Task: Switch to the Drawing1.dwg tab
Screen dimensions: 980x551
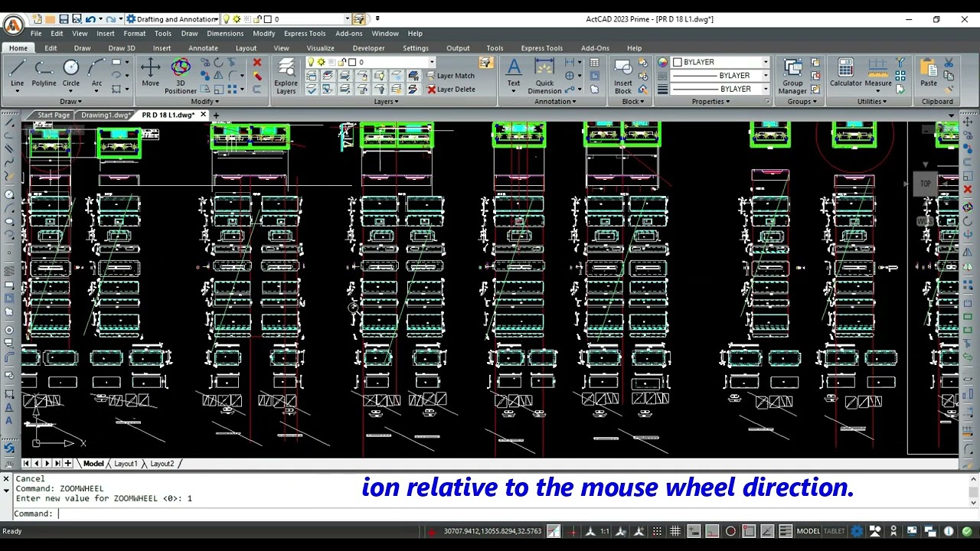Action: tap(106, 115)
